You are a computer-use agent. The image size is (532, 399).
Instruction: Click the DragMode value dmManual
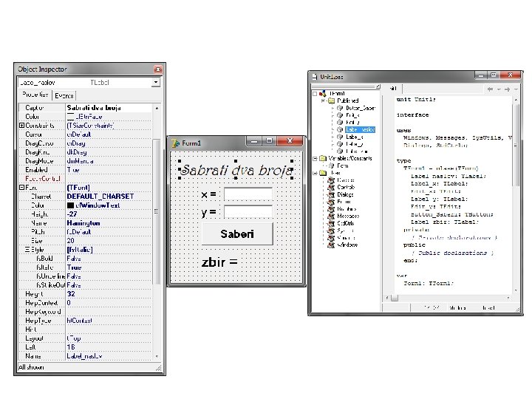point(80,161)
